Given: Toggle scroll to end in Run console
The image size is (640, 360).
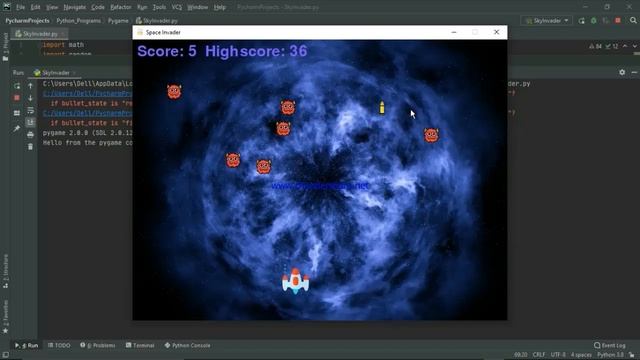Looking at the screenshot, I should pyautogui.click(x=30, y=122).
